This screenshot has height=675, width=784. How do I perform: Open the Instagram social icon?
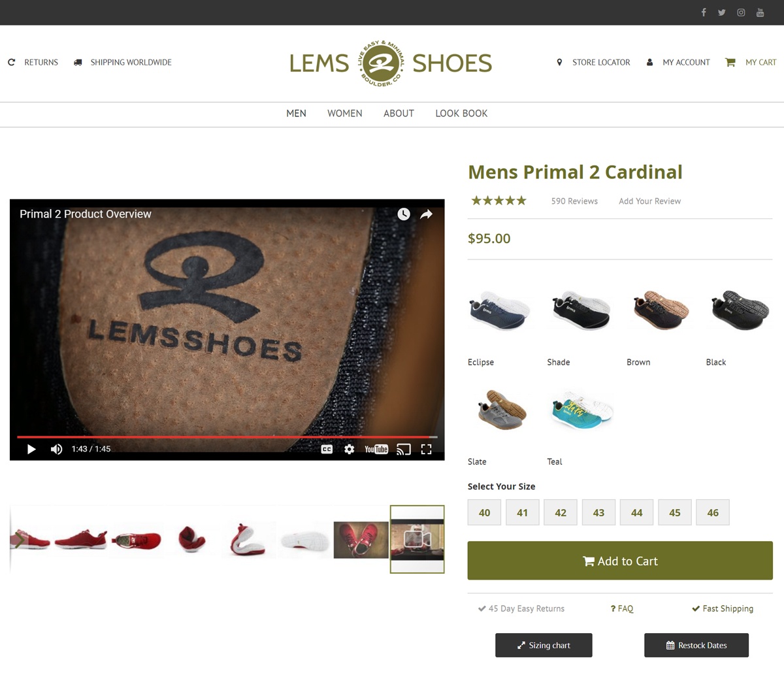click(x=741, y=12)
